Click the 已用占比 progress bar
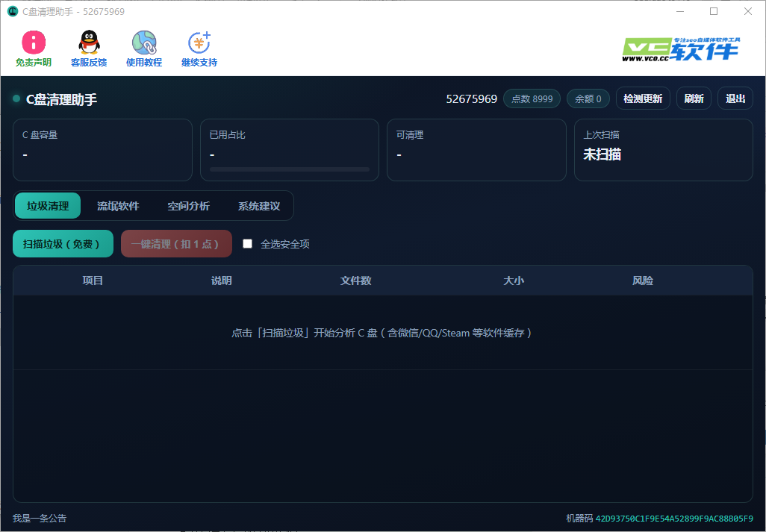 (x=290, y=169)
